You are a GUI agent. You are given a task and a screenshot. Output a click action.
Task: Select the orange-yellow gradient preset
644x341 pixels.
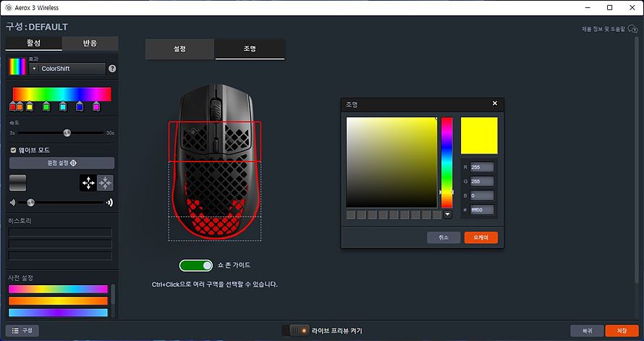tap(58, 301)
